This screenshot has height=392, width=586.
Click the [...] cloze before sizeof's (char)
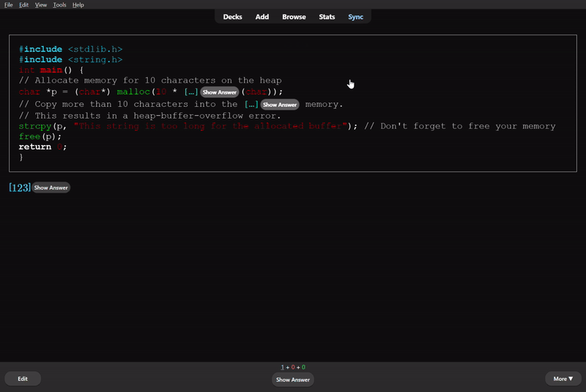click(x=191, y=92)
